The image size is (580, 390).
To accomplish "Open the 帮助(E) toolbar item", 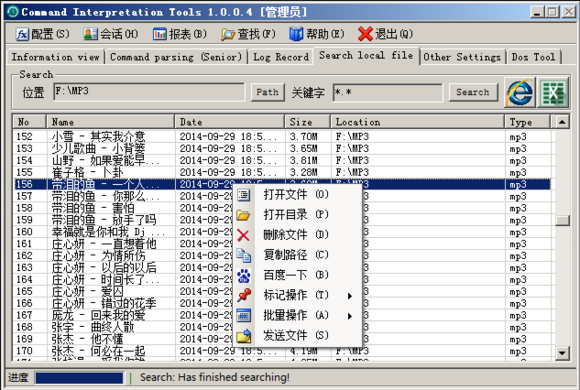I will (x=317, y=34).
